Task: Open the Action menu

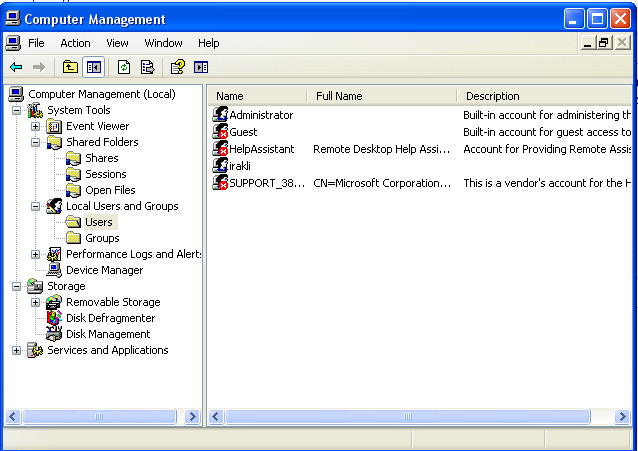Action: click(75, 43)
